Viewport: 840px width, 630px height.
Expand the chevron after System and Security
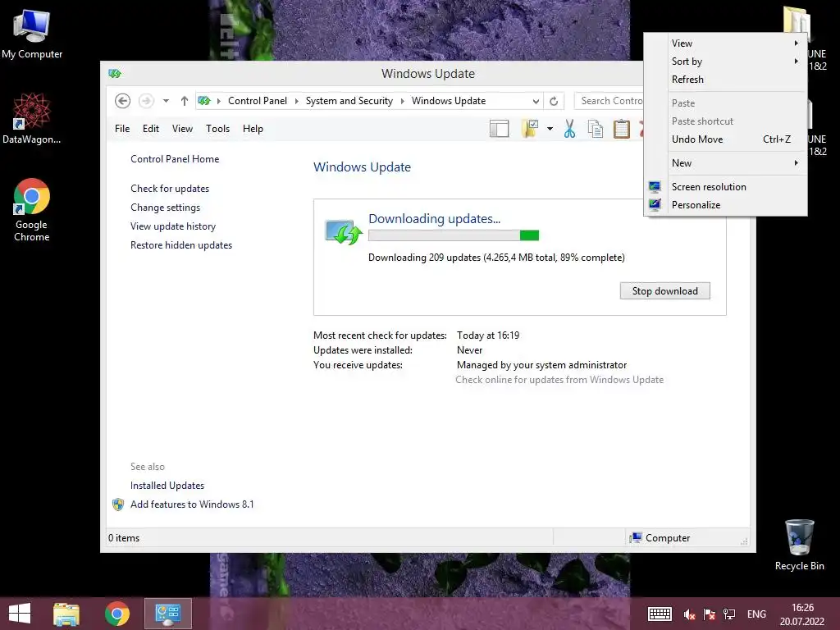pyautogui.click(x=402, y=101)
